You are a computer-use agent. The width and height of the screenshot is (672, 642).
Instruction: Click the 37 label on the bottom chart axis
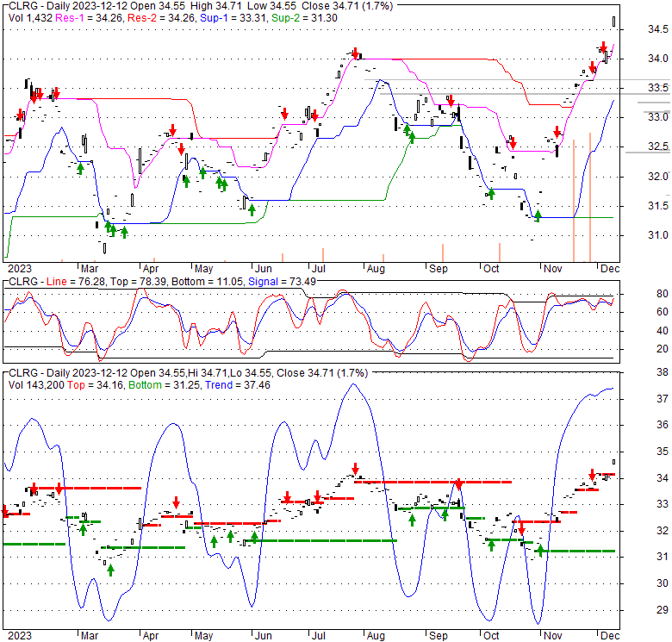coord(663,399)
